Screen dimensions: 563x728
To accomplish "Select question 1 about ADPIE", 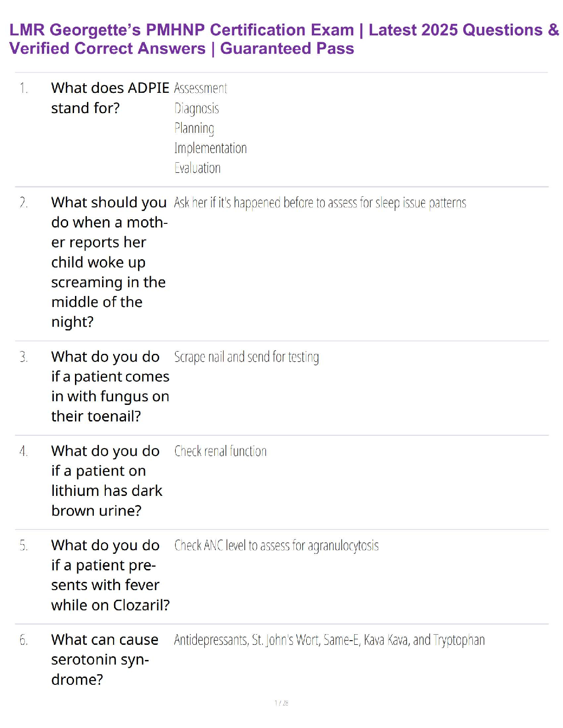I will [x=110, y=98].
